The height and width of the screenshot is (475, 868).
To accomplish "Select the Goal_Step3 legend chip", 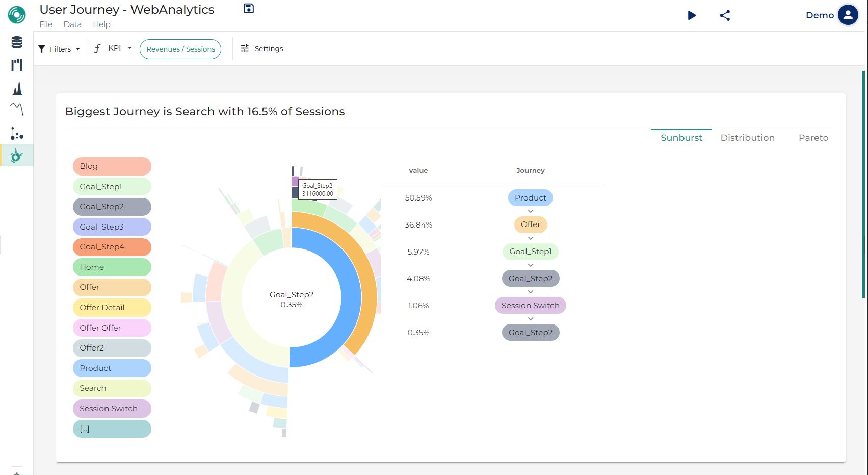I will tap(112, 227).
